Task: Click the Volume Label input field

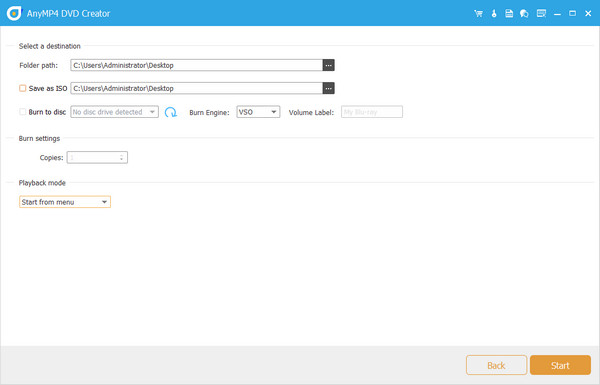Action: tap(372, 112)
